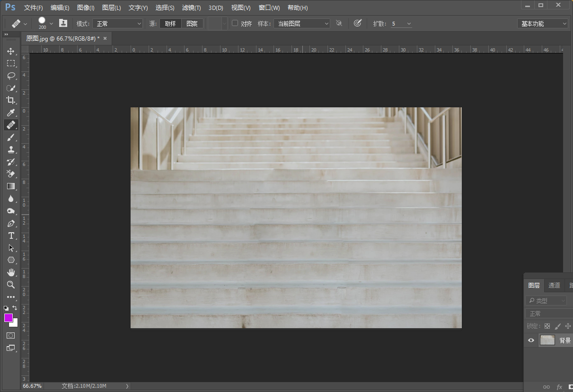This screenshot has height=392, width=573.
Task: Open the 基本功能 workspace dropdown
Action: pyautogui.click(x=543, y=24)
